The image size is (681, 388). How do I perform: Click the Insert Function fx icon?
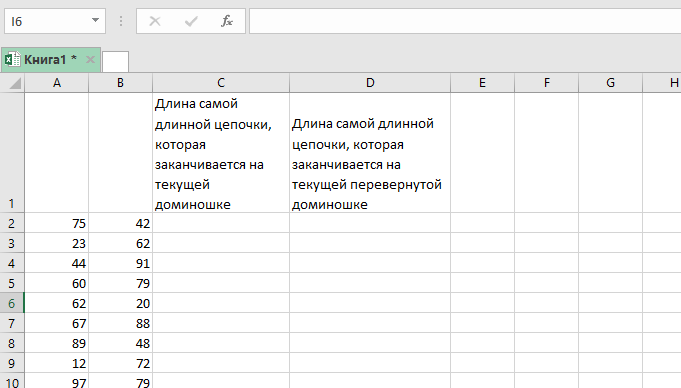[x=227, y=21]
